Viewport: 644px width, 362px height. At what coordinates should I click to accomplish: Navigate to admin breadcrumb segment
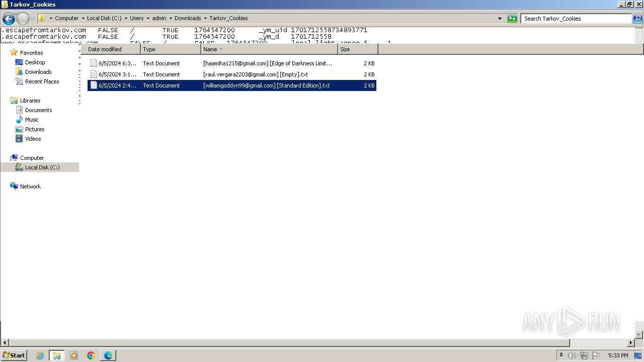pos(159,18)
